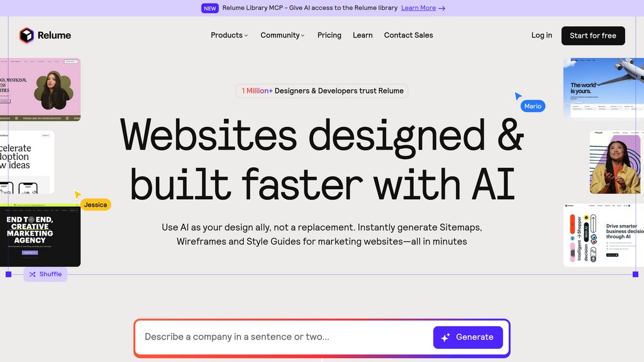Click the blue Mario cursor arrow
Screen dimensions: 644x362
click(518, 96)
